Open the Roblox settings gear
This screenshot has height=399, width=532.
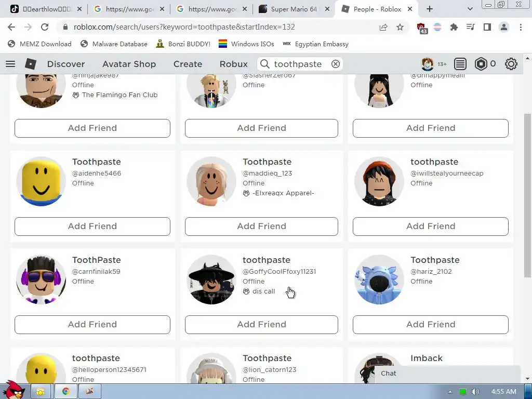(x=511, y=64)
